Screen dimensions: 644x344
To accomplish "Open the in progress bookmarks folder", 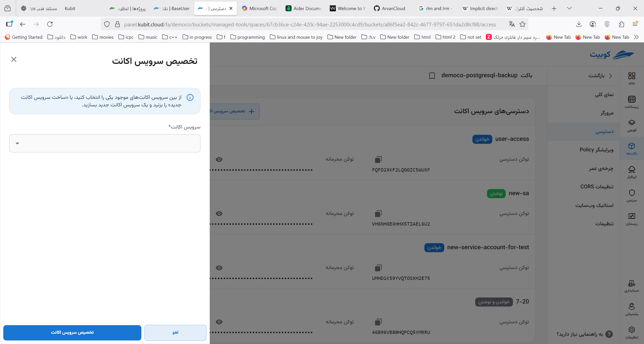I will 197,37.
